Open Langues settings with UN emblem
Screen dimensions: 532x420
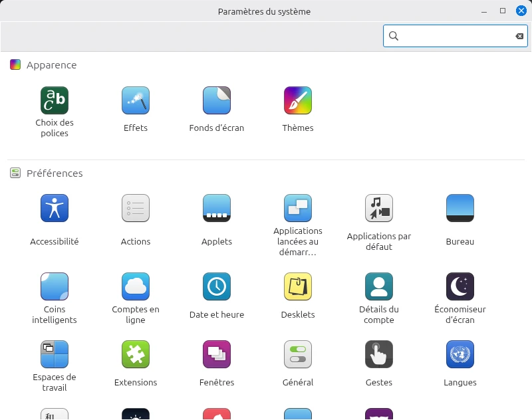(460, 354)
